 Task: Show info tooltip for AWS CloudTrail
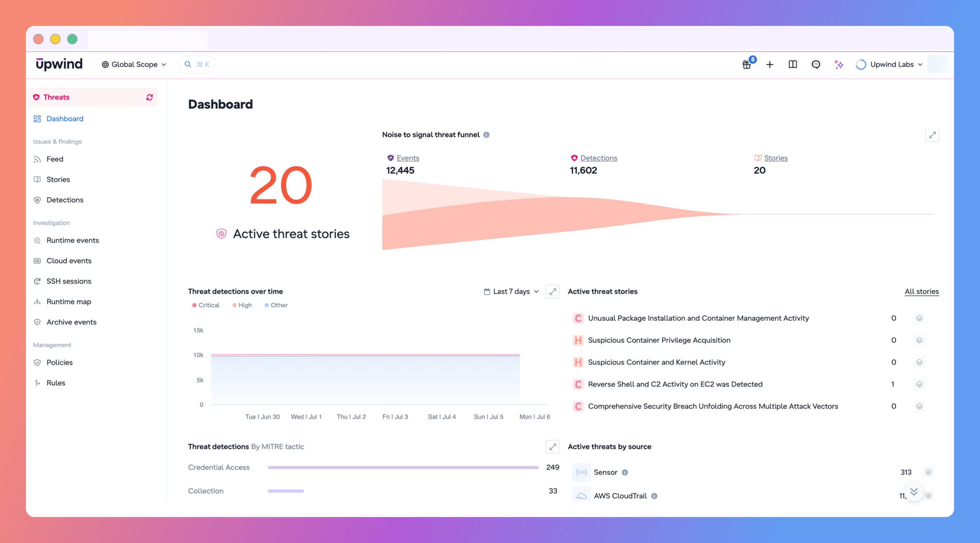pyautogui.click(x=654, y=496)
